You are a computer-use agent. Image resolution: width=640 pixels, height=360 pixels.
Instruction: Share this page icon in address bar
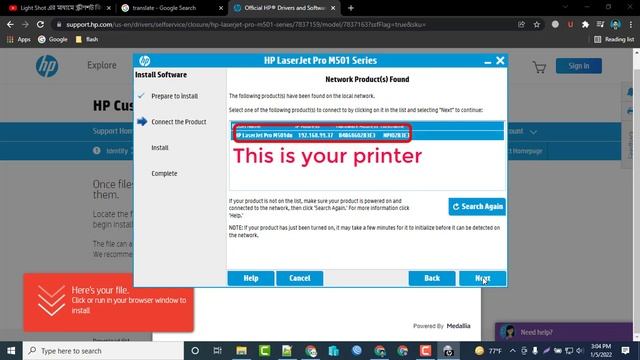click(x=521, y=24)
